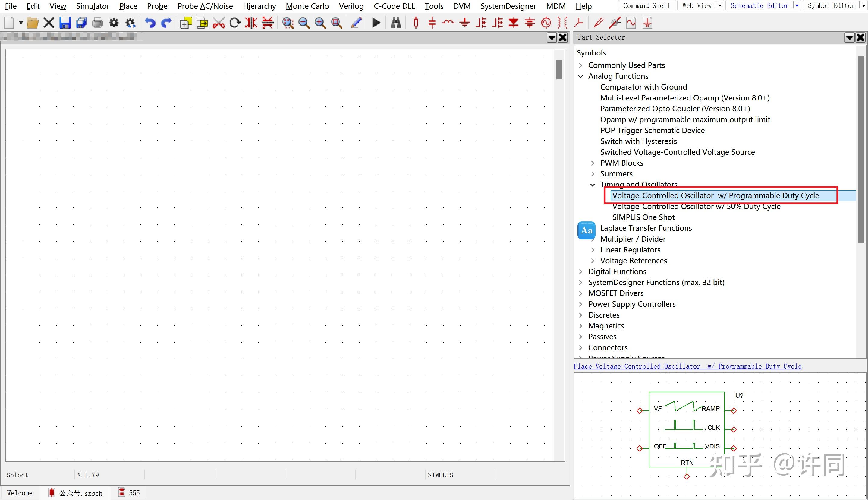The width and height of the screenshot is (868, 500).
Task: Print the schematic with the printer icon
Action: (x=98, y=23)
